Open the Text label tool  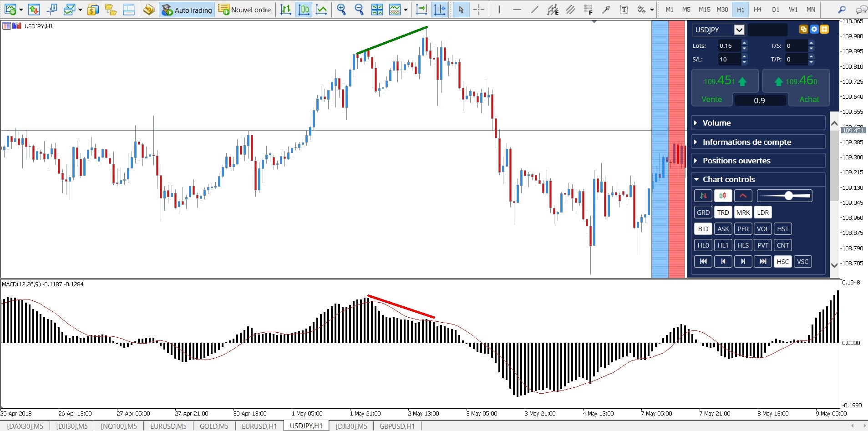coord(624,9)
